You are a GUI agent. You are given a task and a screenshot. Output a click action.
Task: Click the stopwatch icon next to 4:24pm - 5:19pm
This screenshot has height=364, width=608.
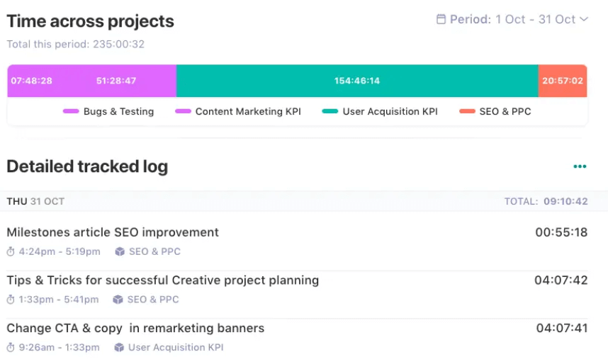[11, 251]
